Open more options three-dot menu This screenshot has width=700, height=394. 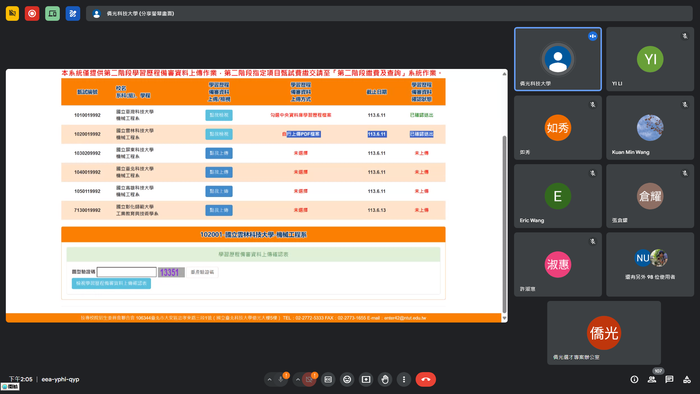(404, 379)
